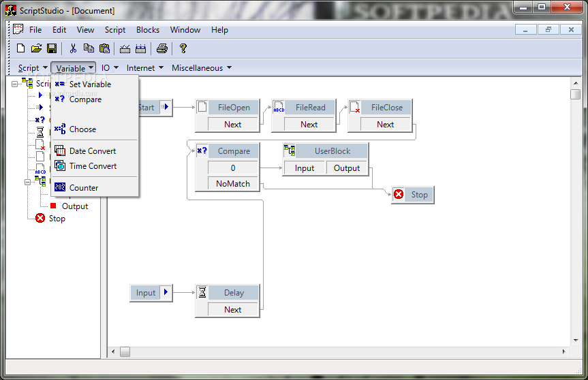Select Counter in the Variable menu

pos(95,188)
